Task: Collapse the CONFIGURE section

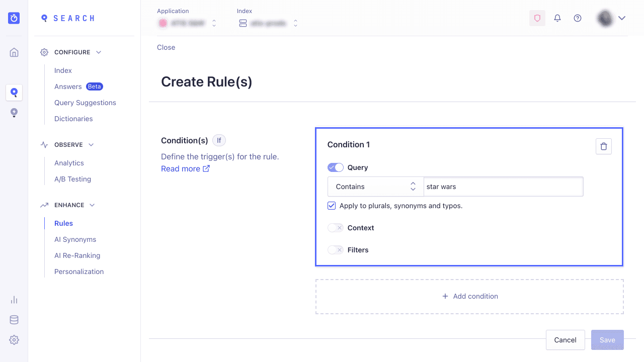Action: [x=99, y=52]
